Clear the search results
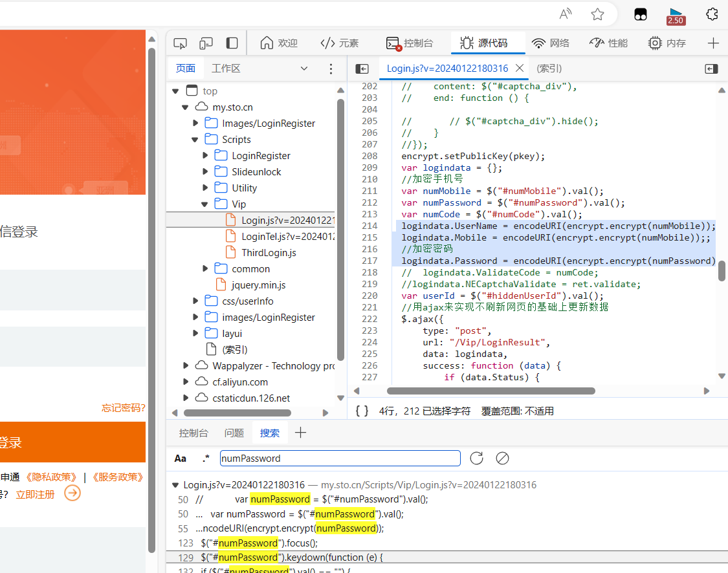Screen dimensions: 728x573 tap(502, 459)
